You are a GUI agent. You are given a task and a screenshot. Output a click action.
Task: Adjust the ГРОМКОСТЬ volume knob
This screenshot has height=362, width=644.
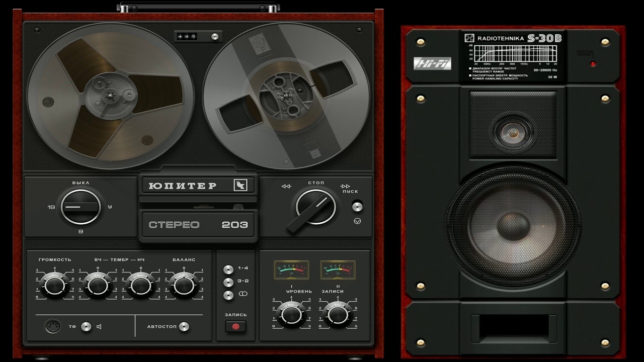pyautogui.click(x=54, y=286)
